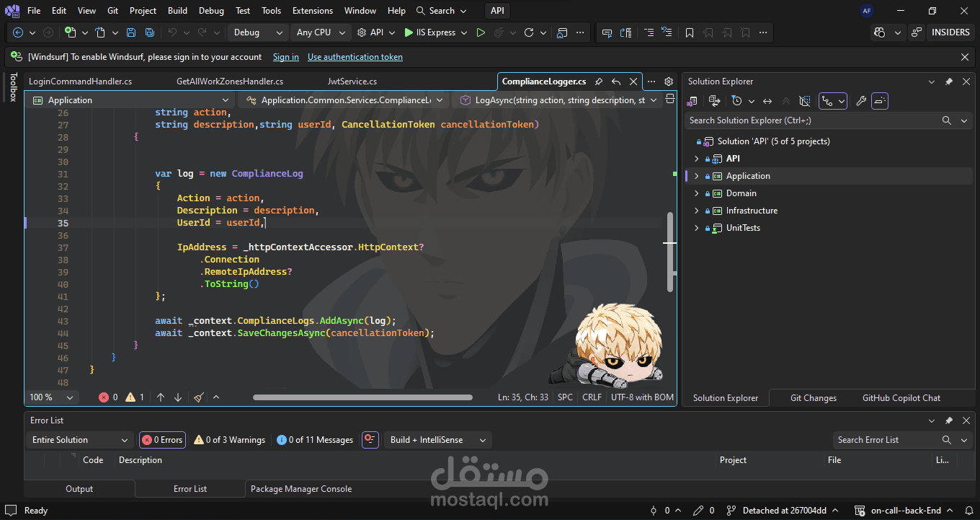Click the Navigate Backward arrow icon
Screen dimensions: 980x520
[x=18, y=32]
